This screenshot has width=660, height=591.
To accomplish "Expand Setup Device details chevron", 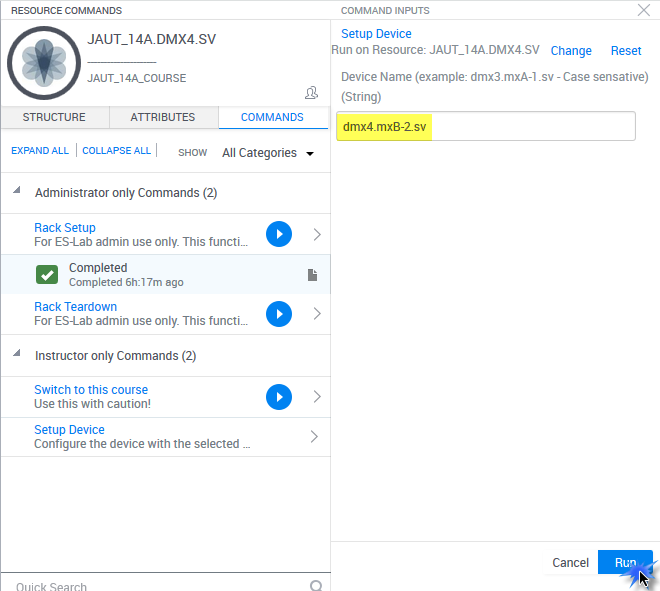I will 317,437.
